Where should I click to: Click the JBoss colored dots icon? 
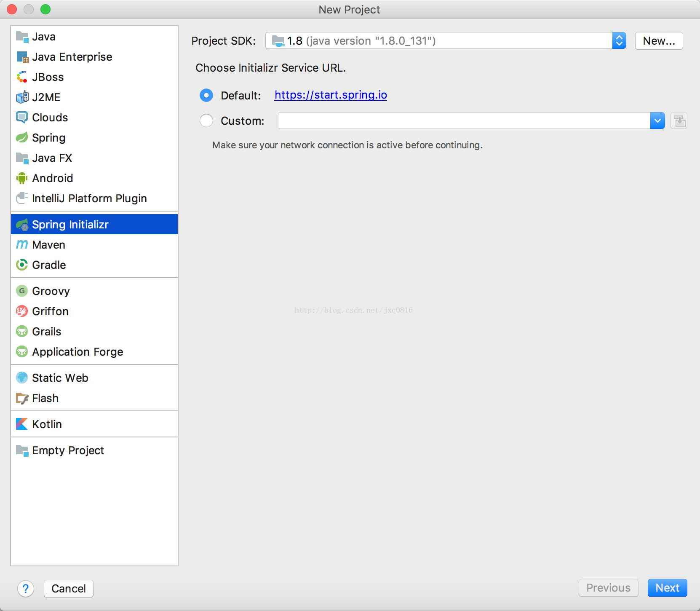[x=22, y=77]
